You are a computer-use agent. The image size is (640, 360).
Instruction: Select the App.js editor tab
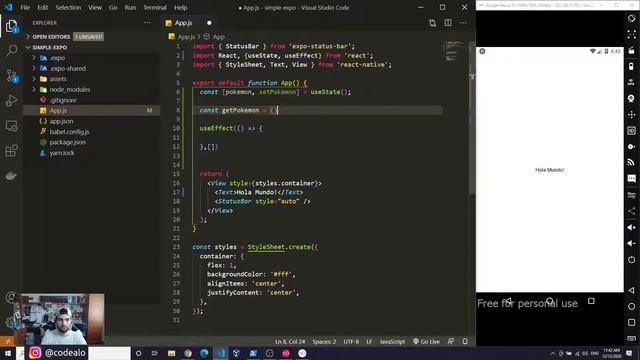[x=188, y=23]
